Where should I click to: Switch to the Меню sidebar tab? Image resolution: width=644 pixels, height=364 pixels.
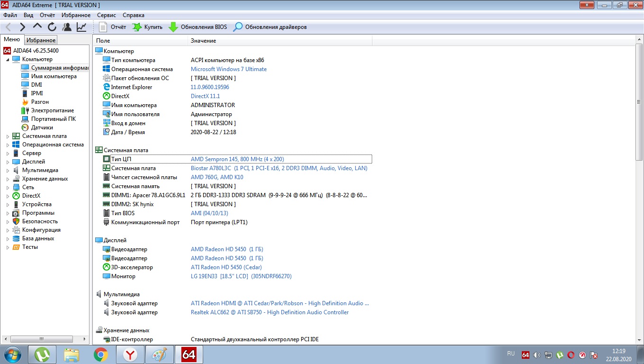[x=12, y=40]
